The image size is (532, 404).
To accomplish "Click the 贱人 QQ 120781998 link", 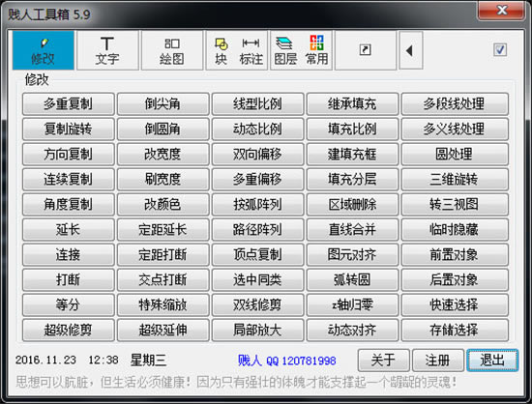I will (286, 361).
